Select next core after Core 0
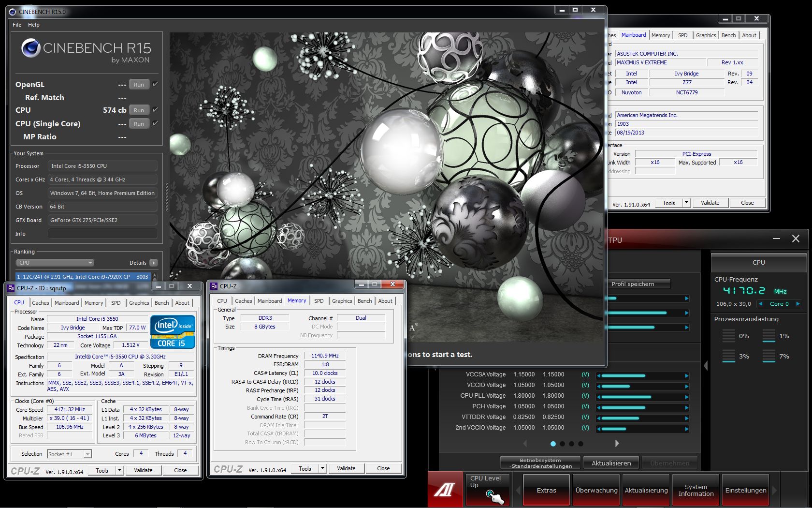 [x=797, y=304]
